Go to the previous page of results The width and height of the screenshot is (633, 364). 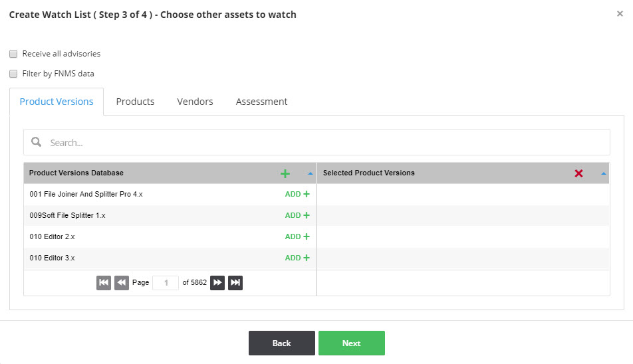121,283
